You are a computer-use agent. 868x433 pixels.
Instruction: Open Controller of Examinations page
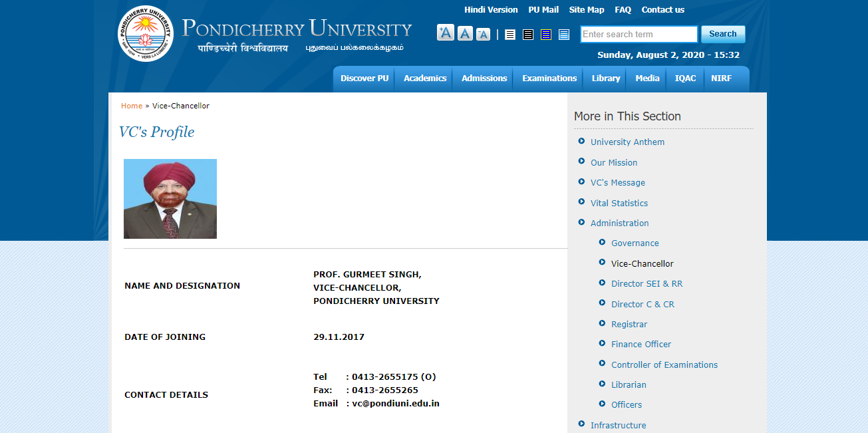(664, 364)
